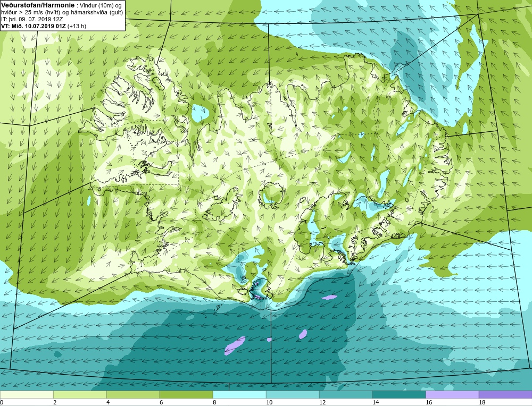The image size is (532, 406).
Task: Click the purple legend swatch above 18 m/s
Action: pyautogui.click(x=505, y=395)
